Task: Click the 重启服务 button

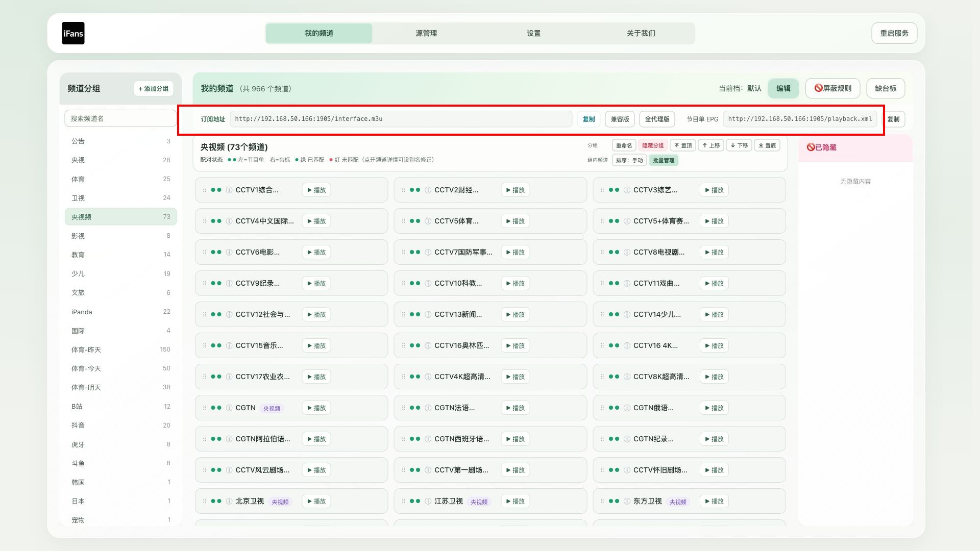Action: coord(894,33)
